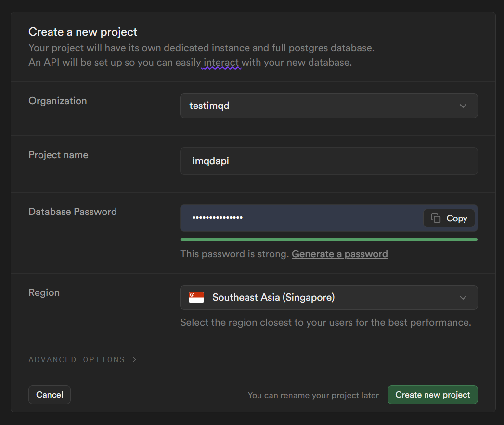Click the underlined word interact
Viewport: 504px width, 425px height.
pyautogui.click(x=221, y=63)
